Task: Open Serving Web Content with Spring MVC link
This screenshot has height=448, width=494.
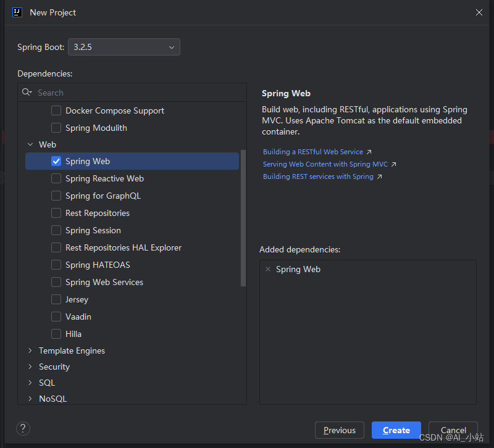Action: point(325,164)
